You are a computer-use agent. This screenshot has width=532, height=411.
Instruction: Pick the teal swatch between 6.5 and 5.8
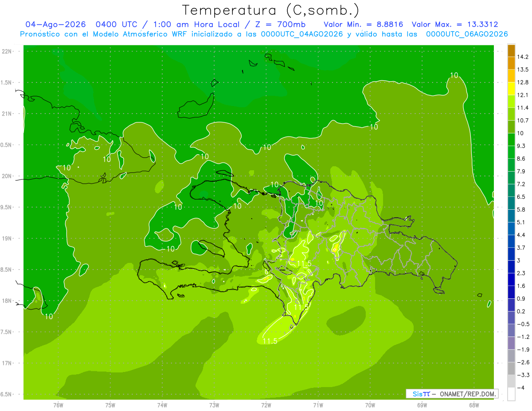pos(511,203)
